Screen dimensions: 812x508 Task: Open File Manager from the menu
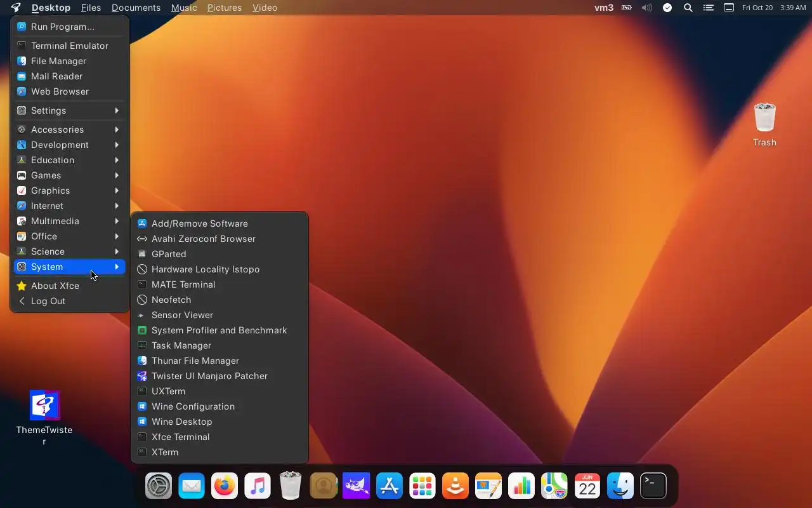70,61
